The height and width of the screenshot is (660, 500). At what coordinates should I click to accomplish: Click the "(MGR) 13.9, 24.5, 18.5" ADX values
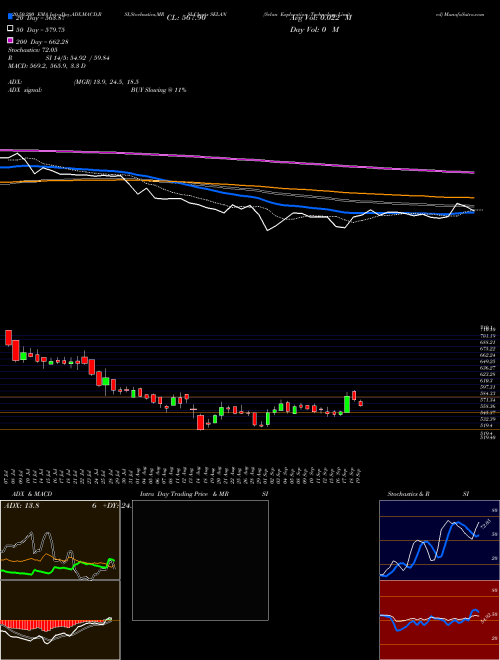(106, 82)
